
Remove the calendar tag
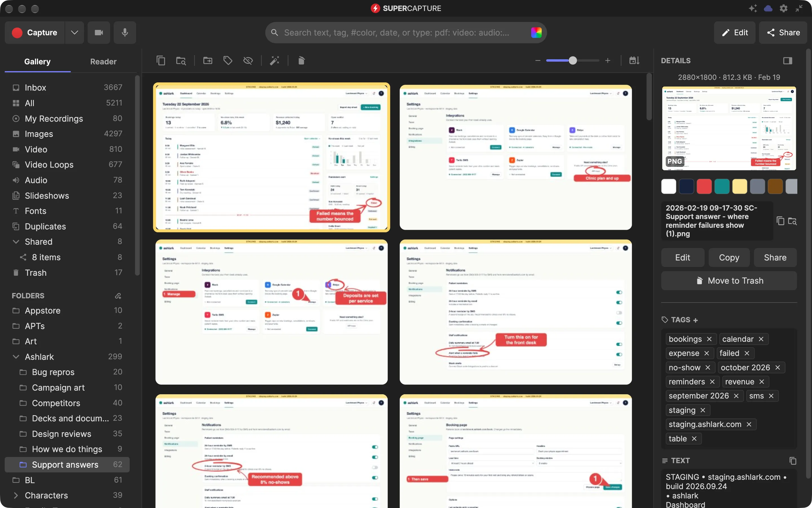(x=761, y=339)
